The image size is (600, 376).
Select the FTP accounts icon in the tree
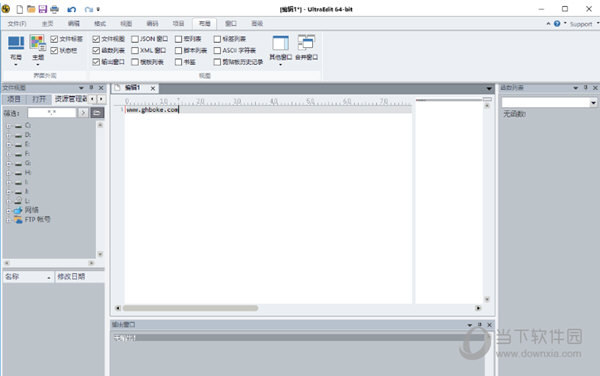tap(18, 220)
